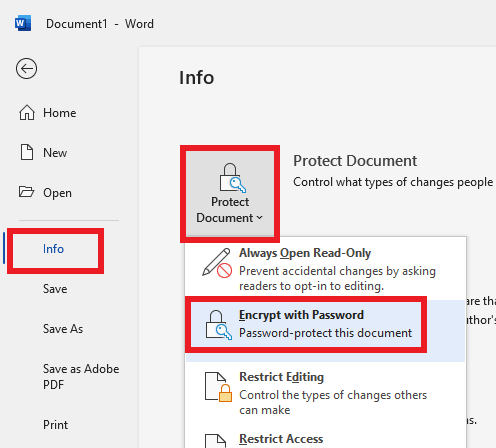Click the Home house icon
The height and width of the screenshot is (448, 496).
27,113
